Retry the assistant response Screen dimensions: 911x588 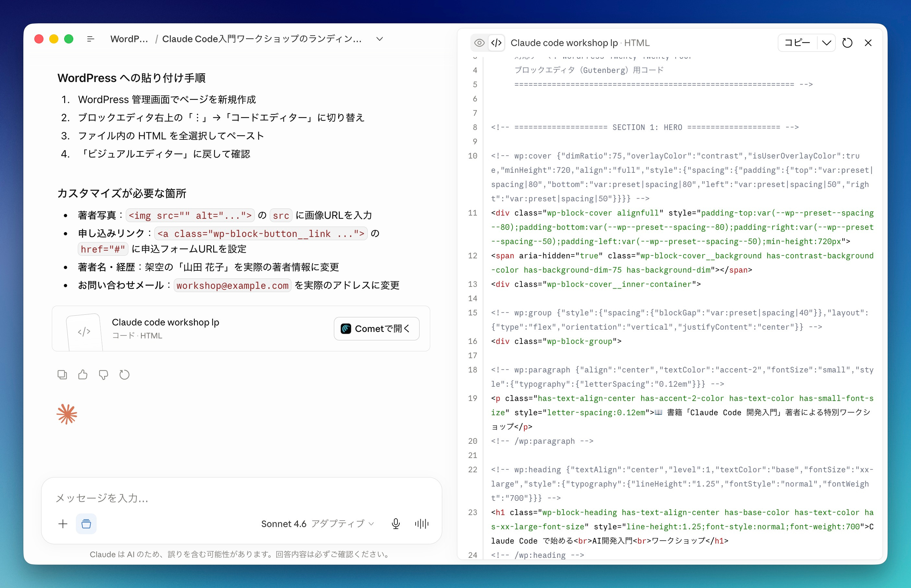pos(124,375)
